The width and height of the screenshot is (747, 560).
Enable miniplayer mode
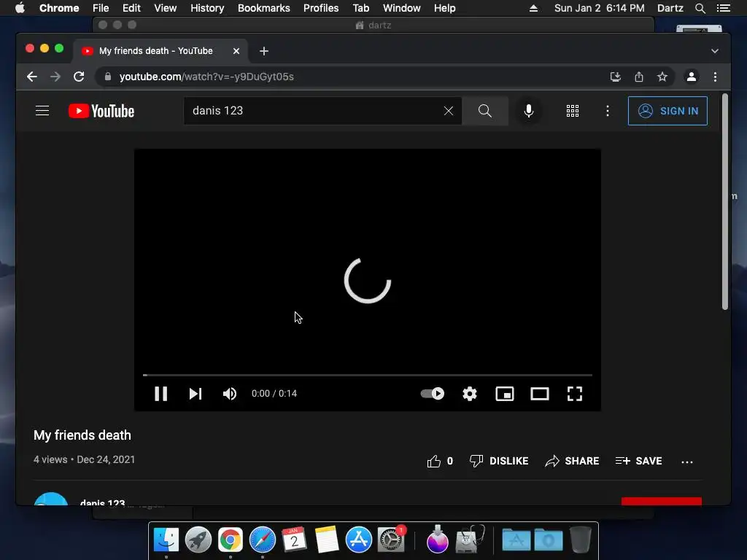[x=505, y=394]
